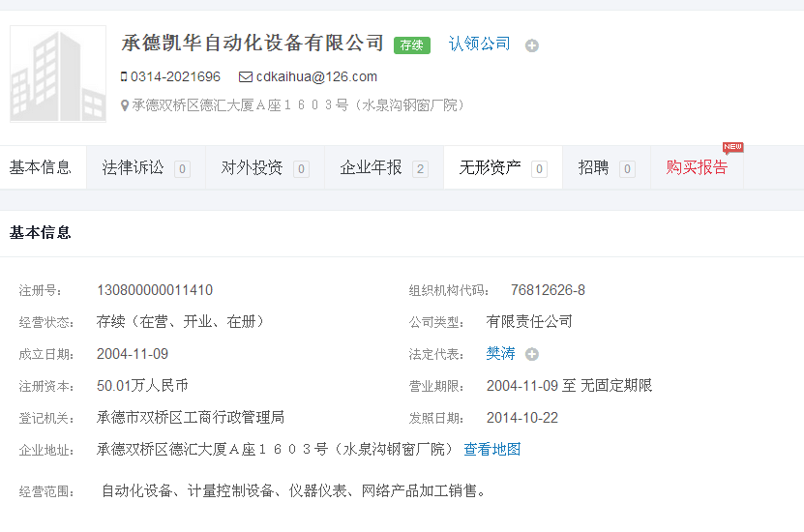The image size is (804, 532).
Task: Switch to the 法律诉讼 tab
Action: (134, 167)
